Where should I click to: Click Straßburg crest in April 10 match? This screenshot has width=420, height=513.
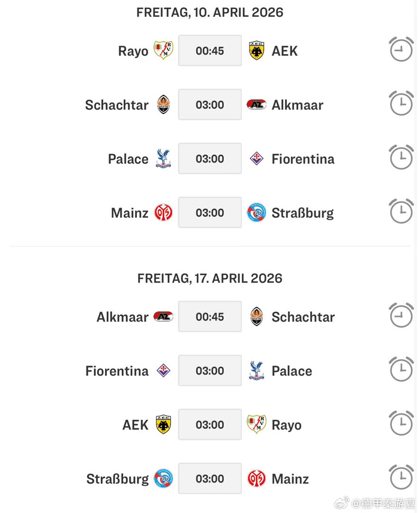tap(257, 213)
